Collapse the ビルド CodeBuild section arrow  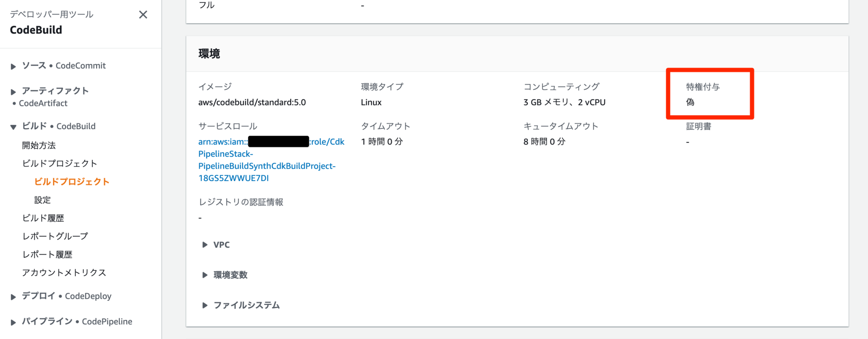click(x=13, y=127)
